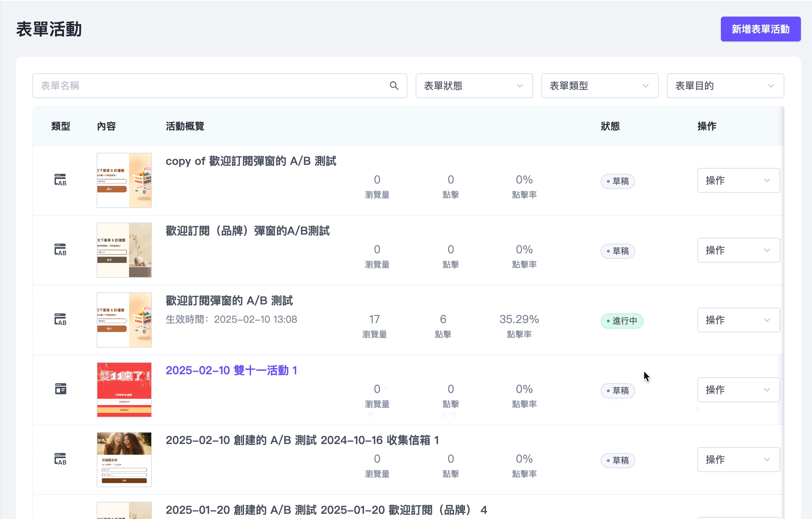The width and height of the screenshot is (812, 519).
Task: Click A/B icon for 收集信箱 1 row
Action: pyautogui.click(x=60, y=459)
